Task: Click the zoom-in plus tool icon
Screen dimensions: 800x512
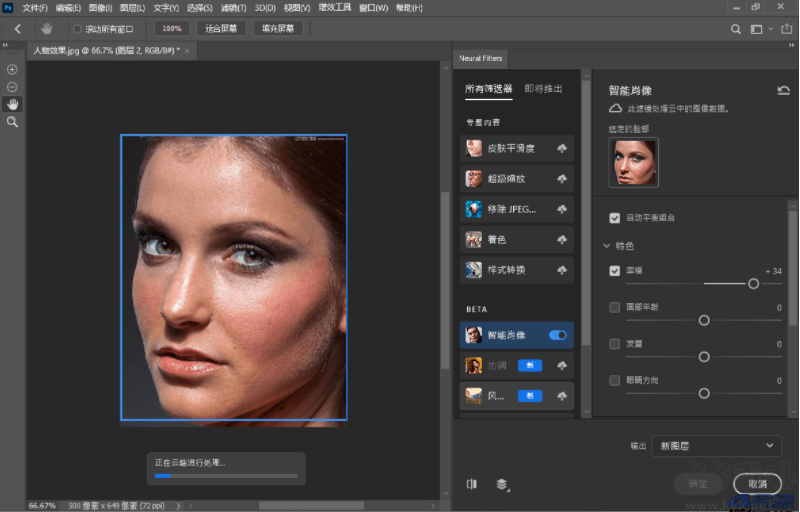Action: [x=12, y=70]
